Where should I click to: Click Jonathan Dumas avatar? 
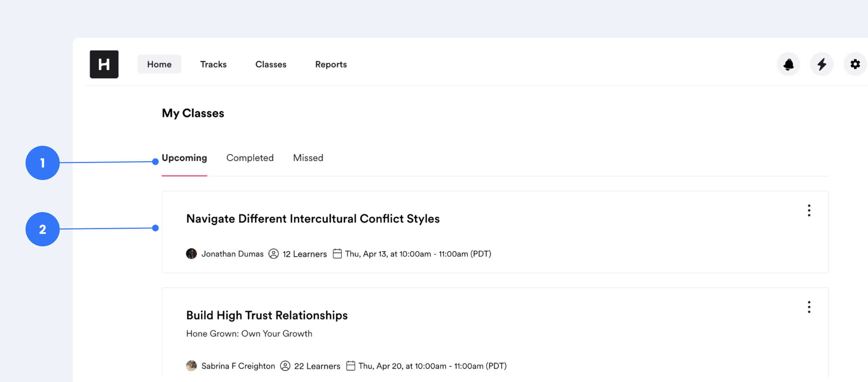191,254
